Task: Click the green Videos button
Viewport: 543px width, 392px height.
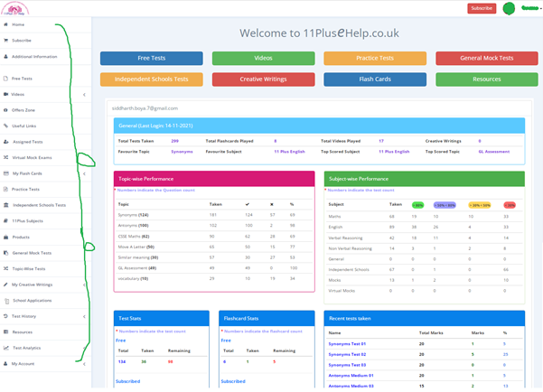Action: pos(263,58)
